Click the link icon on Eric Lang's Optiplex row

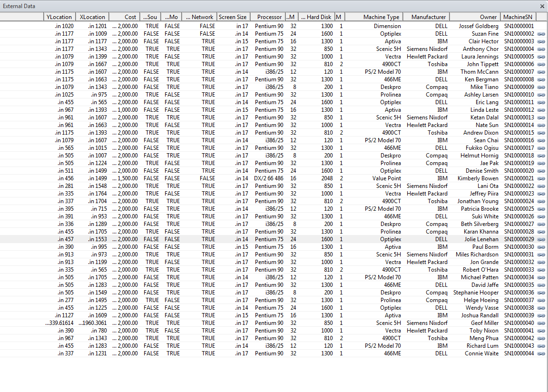pos(542,102)
